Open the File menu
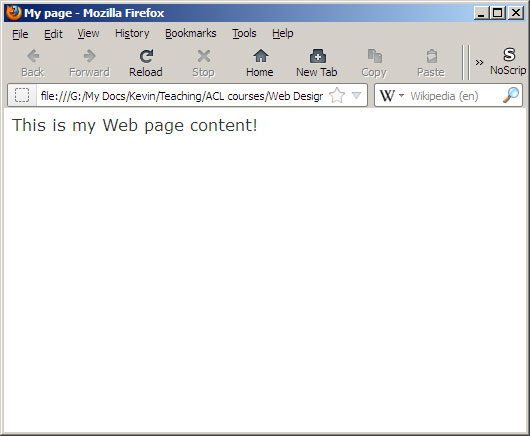Viewport: 530px width, 436px height. pyautogui.click(x=20, y=34)
